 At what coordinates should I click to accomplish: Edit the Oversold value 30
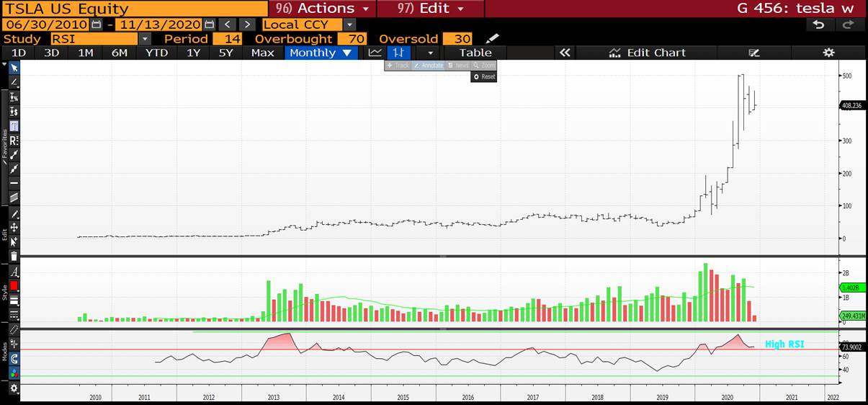[x=457, y=38]
